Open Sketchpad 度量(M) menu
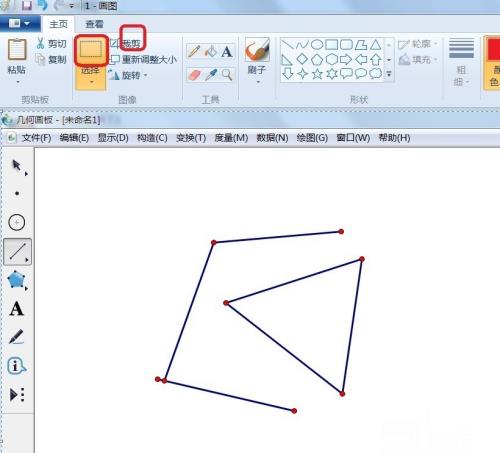The image size is (500, 453). click(x=231, y=138)
